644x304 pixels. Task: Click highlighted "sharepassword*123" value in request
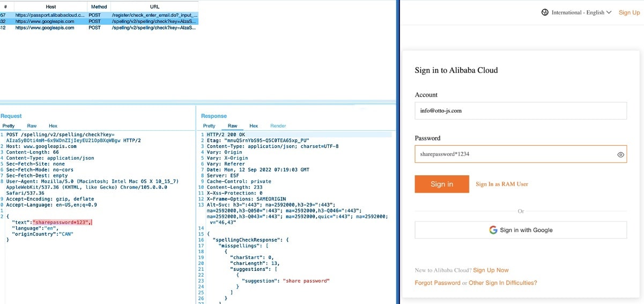(61, 222)
